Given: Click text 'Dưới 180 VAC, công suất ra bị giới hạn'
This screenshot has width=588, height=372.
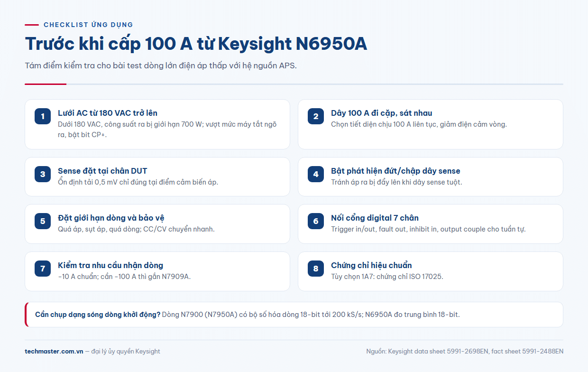Looking at the screenshot, I should pos(119,124).
